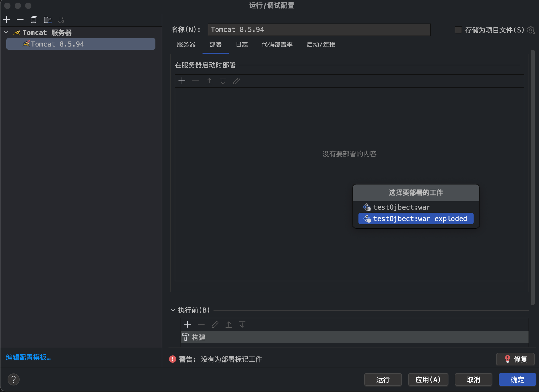Image resolution: width=539 pixels, height=392 pixels.
Task: Click the Tomcat 服务器 group label
Action: point(47,33)
